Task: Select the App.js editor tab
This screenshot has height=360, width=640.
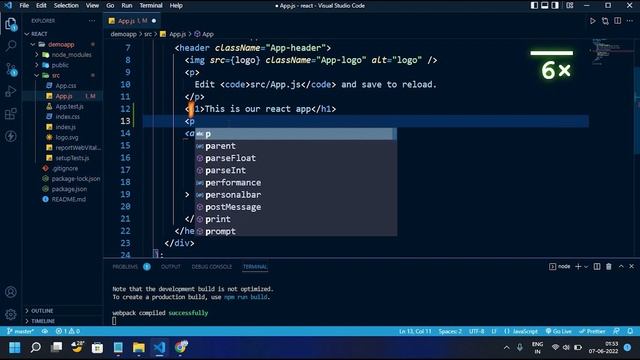Action: [132, 21]
